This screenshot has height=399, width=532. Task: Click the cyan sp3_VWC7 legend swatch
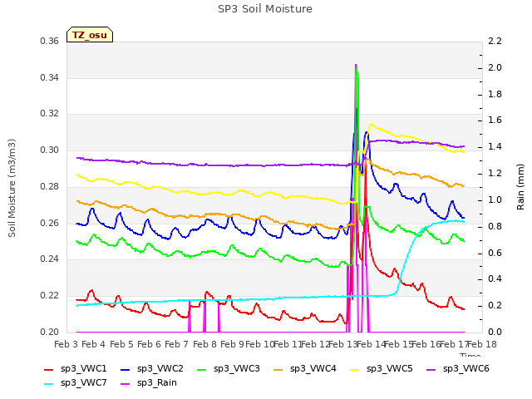pyautogui.click(x=49, y=384)
